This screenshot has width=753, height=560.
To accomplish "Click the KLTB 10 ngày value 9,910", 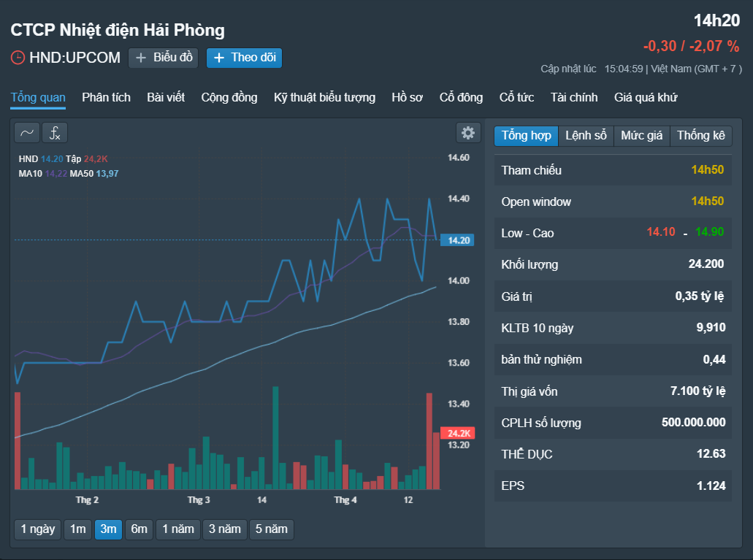I will [711, 328].
